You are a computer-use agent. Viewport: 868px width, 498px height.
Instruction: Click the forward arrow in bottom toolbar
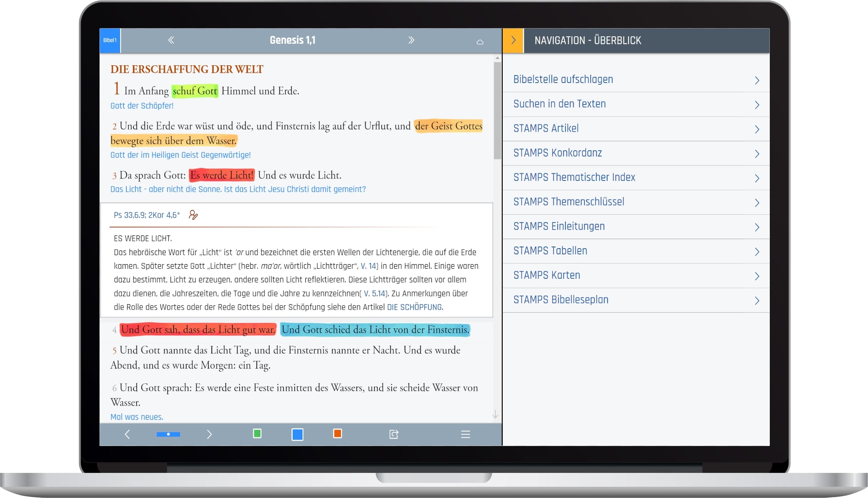coord(209,434)
